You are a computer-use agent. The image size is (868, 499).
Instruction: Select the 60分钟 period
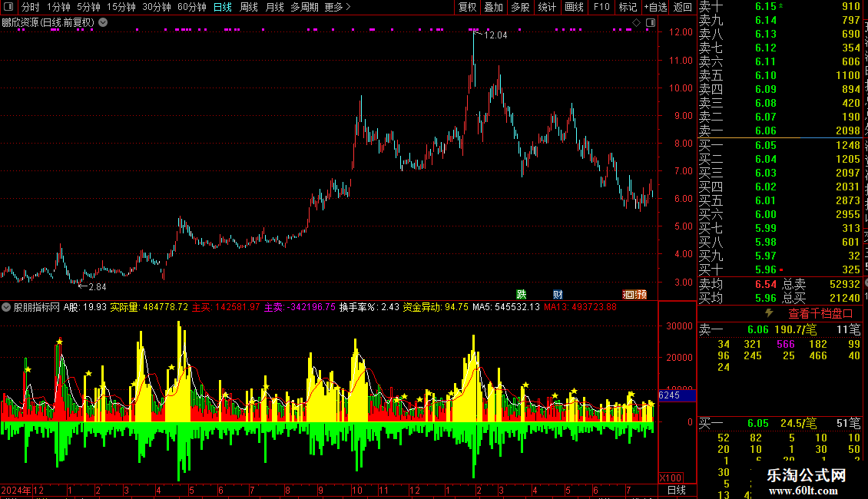coord(191,7)
